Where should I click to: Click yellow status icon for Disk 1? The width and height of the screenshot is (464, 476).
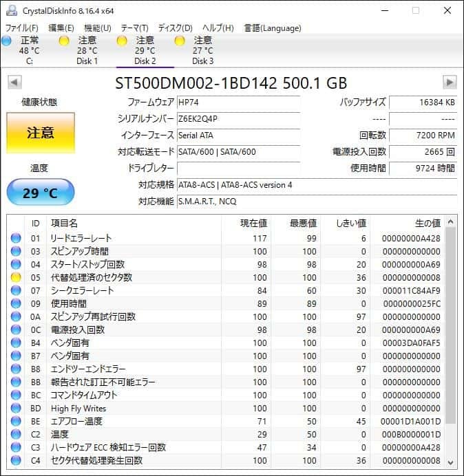pos(64,41)
